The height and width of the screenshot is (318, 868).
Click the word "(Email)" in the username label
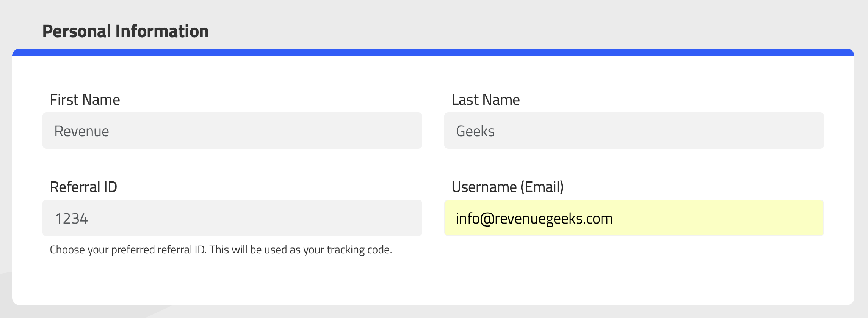542,187
